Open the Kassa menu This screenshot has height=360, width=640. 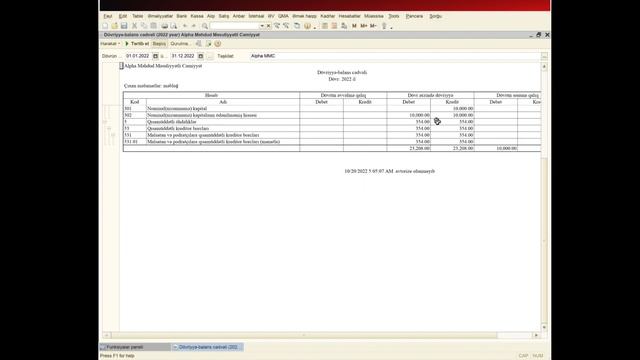click(x=197, y=16)
